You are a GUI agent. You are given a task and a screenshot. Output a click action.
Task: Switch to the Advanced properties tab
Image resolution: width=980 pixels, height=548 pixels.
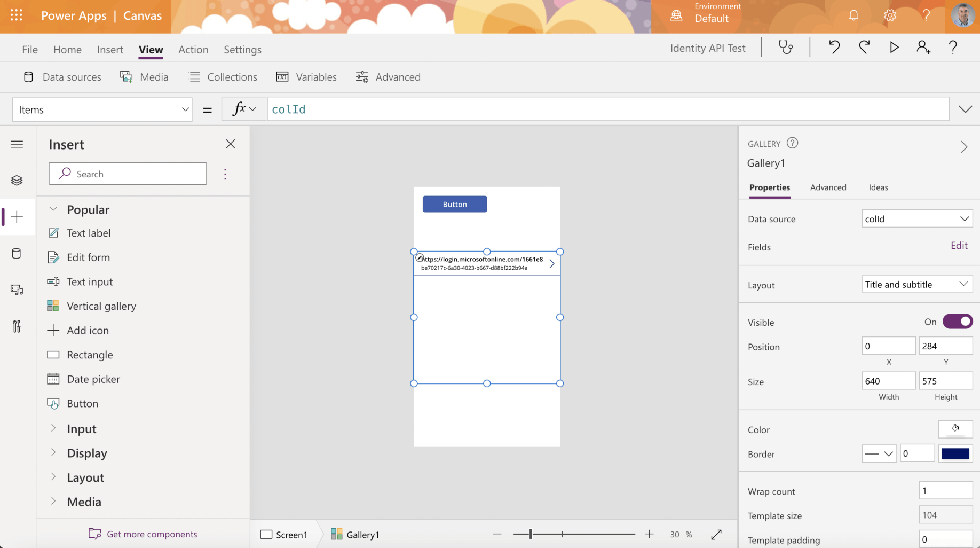tap(828, 187)
